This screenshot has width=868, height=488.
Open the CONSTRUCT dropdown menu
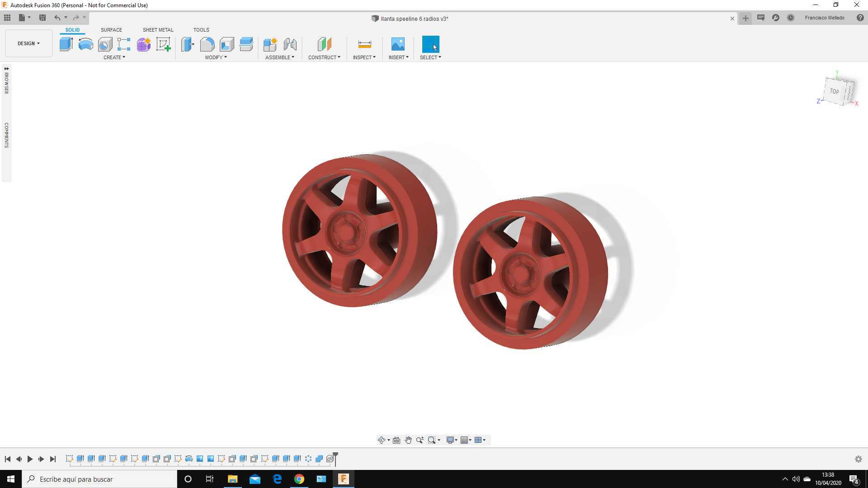click(x=324, y=57)
